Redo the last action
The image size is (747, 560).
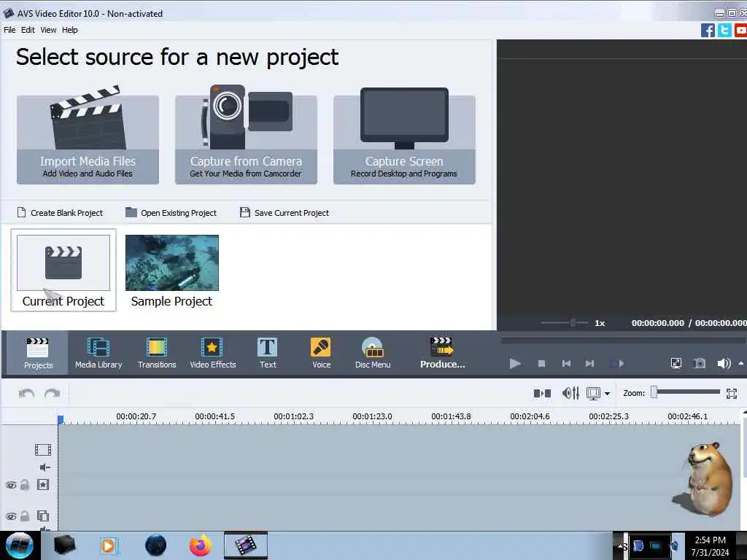[x=52, y=393]
